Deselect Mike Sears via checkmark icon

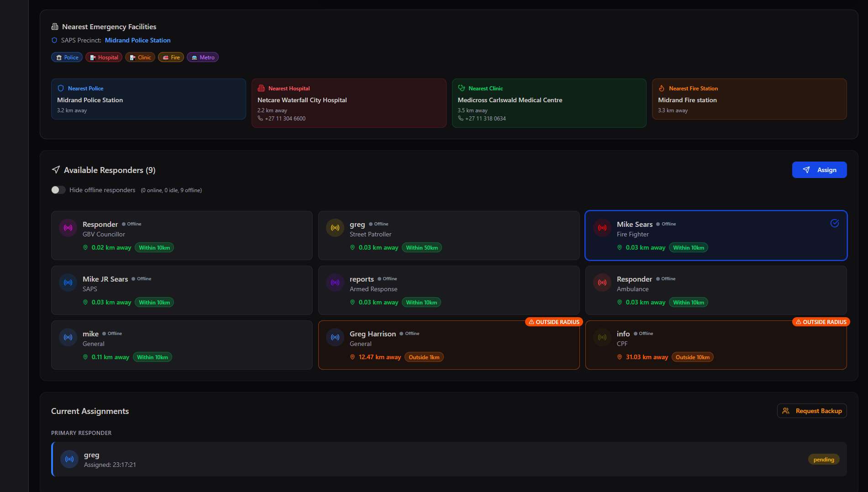[x=835, y=223]
